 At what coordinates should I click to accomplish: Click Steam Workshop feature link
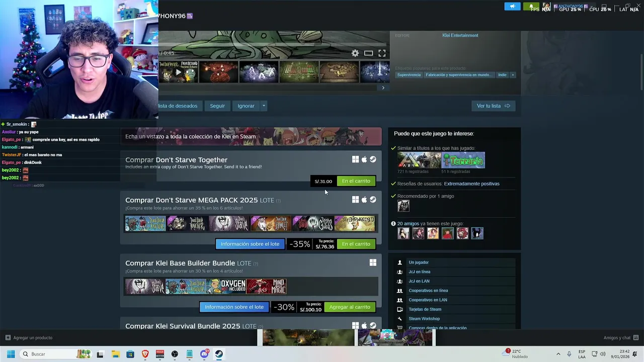coord(424,319)
